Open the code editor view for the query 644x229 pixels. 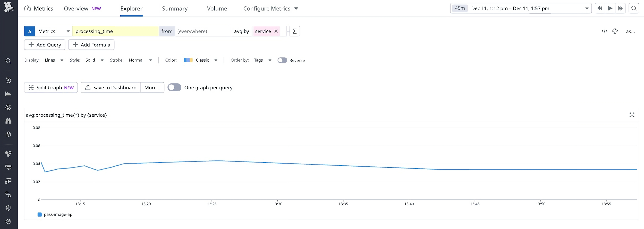pyautogui.click(x=604, y=31)
